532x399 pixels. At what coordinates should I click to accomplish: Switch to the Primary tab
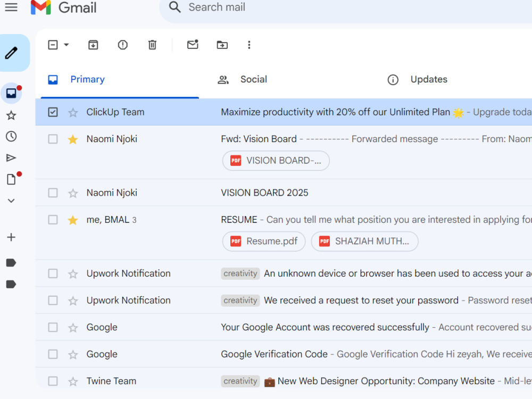pos(120,80)
